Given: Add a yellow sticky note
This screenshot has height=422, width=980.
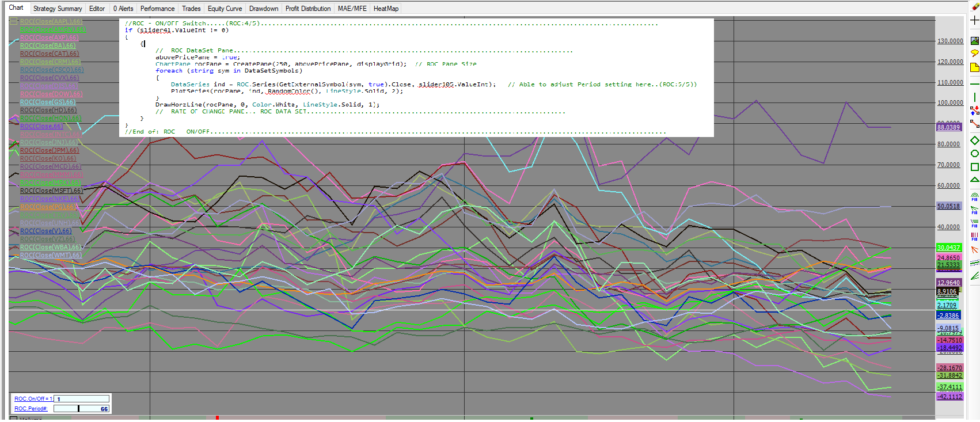Looking at the screenshot, I should (974, 67).
